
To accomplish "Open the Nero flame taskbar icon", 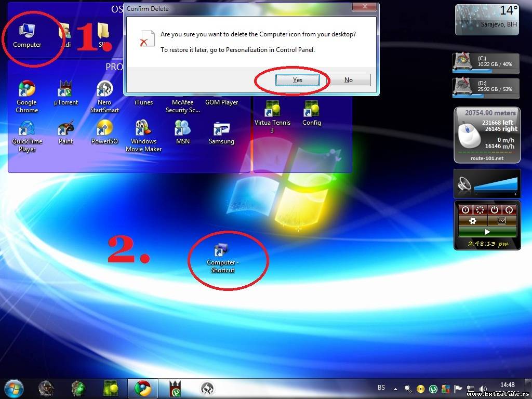I will click(207, 389).
